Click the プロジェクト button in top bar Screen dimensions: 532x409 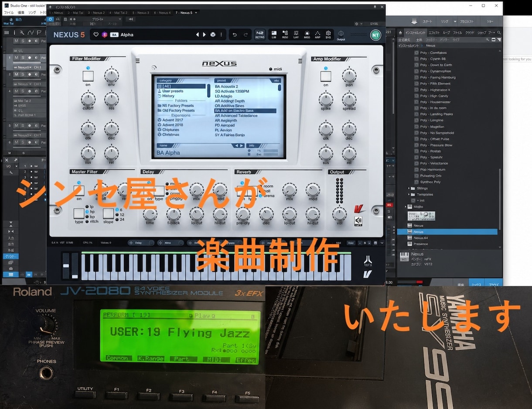coord(467,21)
